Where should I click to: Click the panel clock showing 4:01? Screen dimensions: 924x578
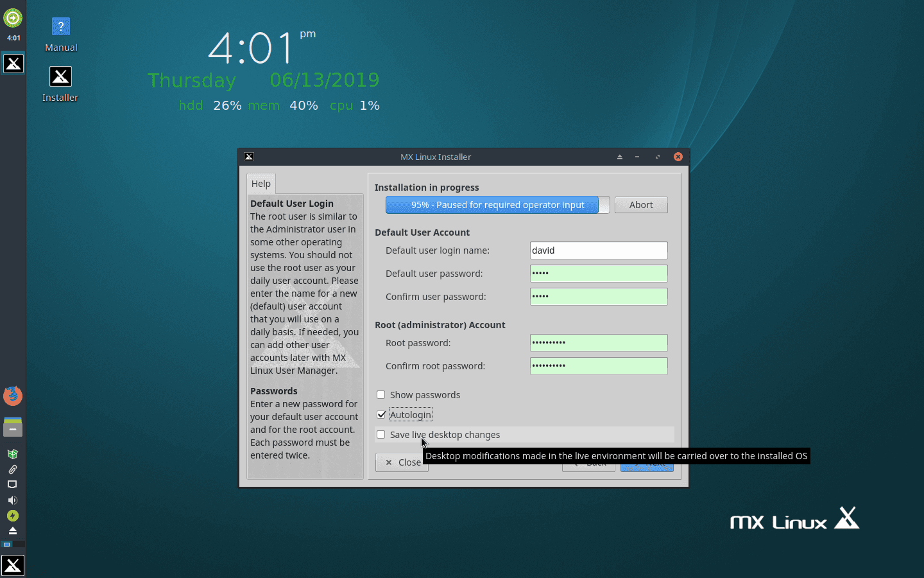tap(13, 38)
